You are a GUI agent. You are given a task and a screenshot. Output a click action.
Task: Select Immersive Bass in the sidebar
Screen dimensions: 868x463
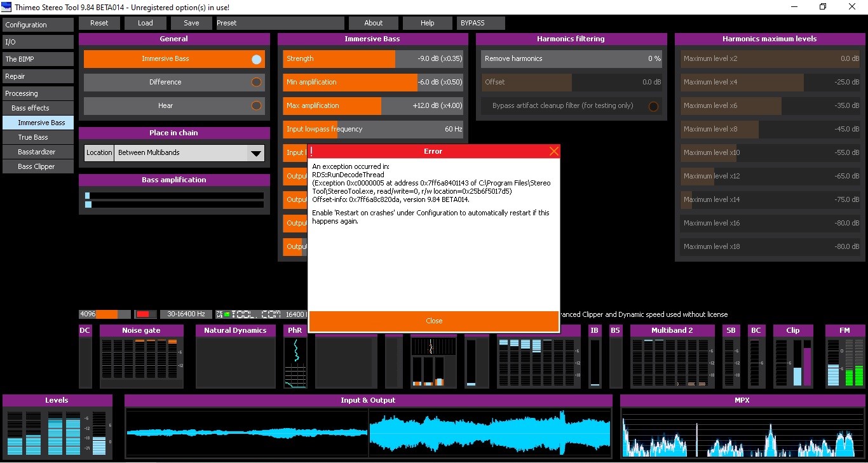click(x=38, y=123)
